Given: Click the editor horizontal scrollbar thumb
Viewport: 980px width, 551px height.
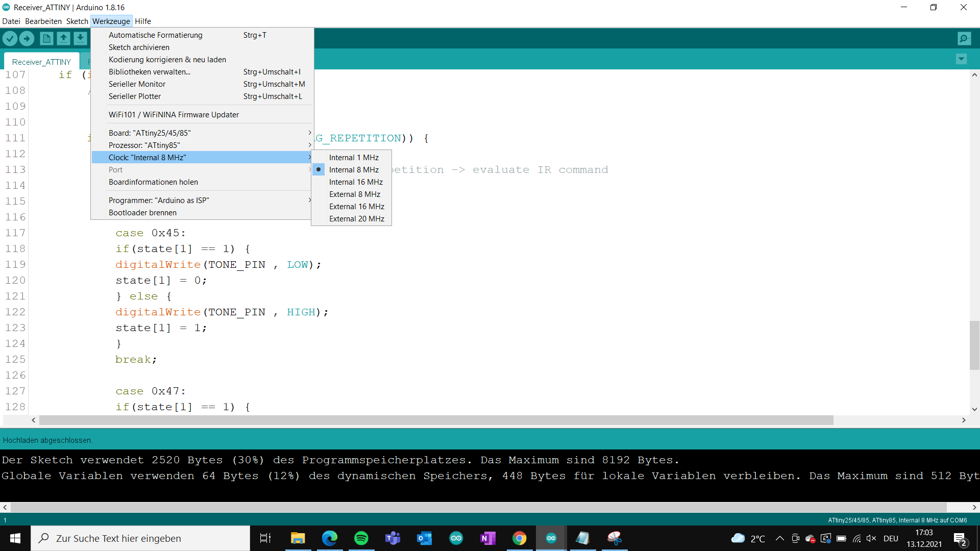Looking at the screenshot, I should pos(436,420).
